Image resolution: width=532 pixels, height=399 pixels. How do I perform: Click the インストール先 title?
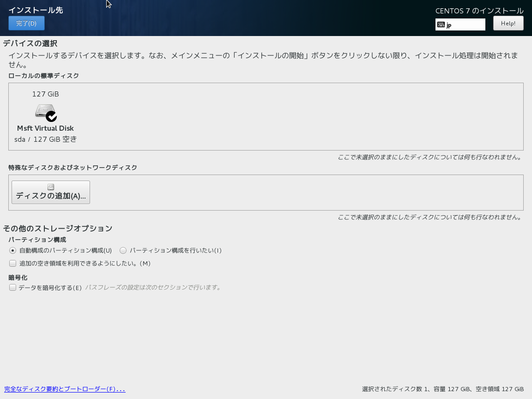[x=36, y=10]
